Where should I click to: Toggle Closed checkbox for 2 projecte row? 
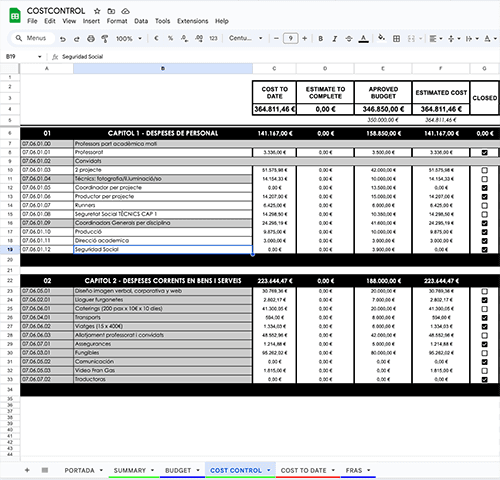pyautogui.click(x=485, y=170)
